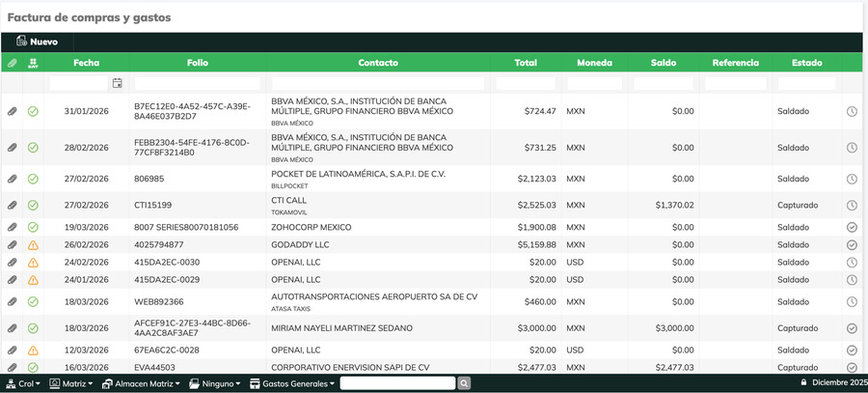Open the Gastos Generales dropdown

tap(293, 383)
